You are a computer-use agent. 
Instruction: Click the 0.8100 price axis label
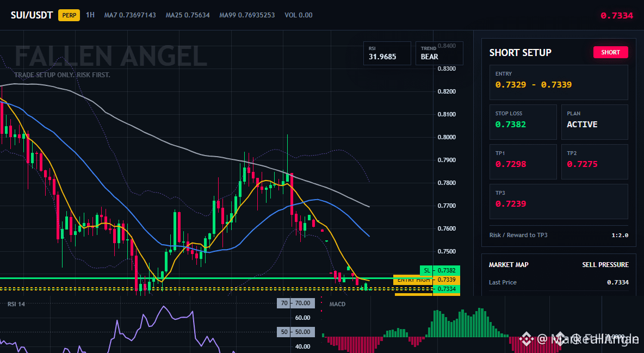click(447, 114)
